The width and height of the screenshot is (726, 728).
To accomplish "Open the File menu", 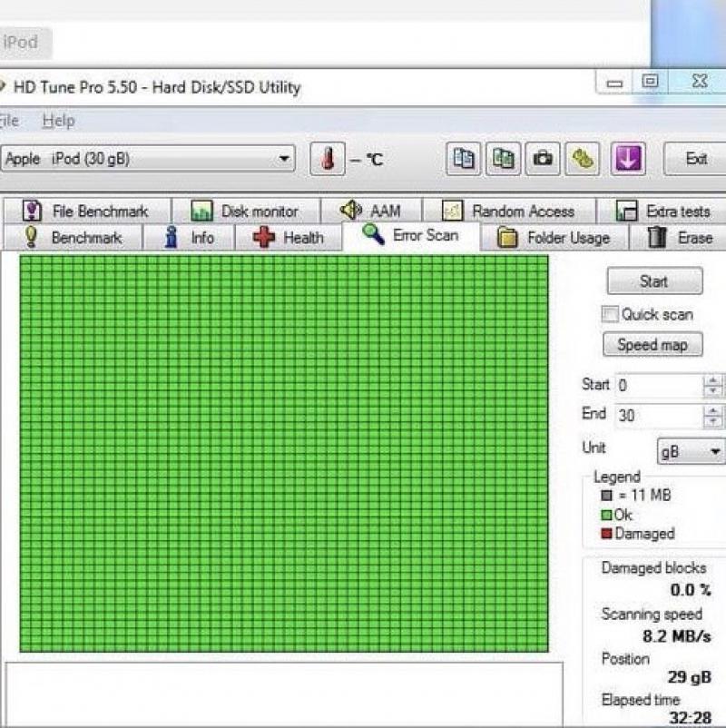I will click(x=8, y=121).
